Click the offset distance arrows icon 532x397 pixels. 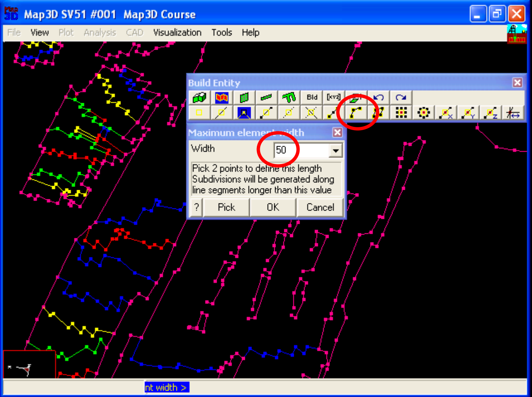(x=513, y=112)
